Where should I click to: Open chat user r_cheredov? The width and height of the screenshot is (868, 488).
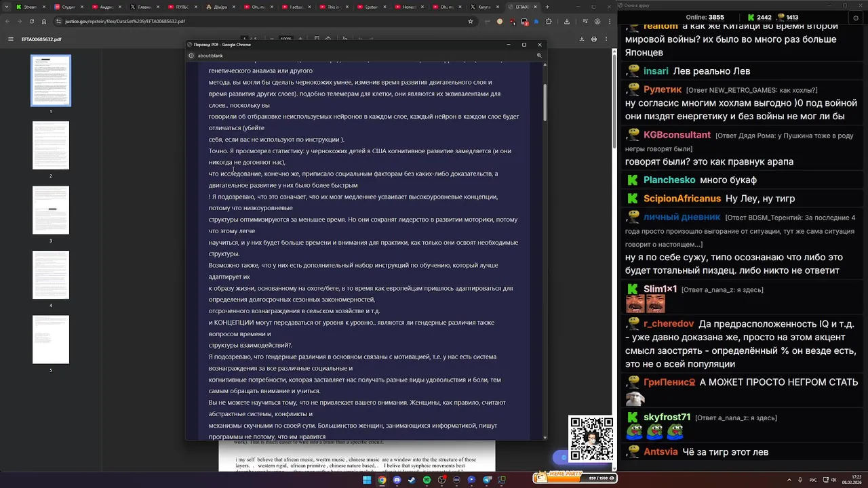669,324
